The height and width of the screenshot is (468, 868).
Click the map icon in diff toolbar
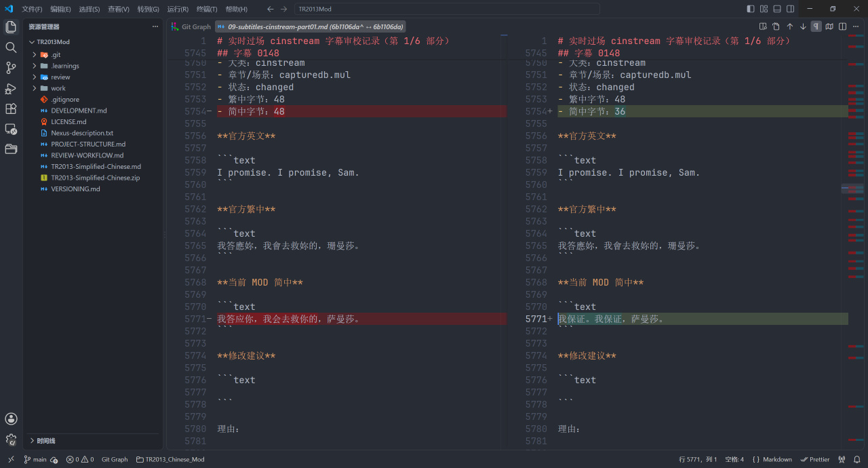pyautogui.click(x=829, y=26)
